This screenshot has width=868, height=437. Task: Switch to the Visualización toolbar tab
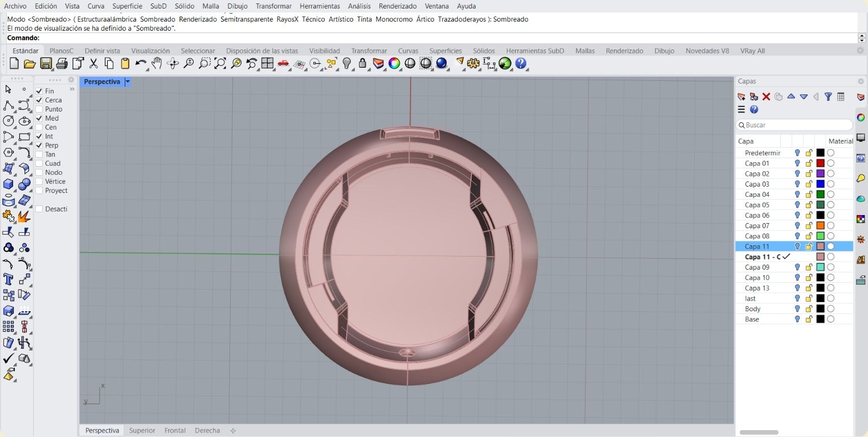(x=150, y=51)
